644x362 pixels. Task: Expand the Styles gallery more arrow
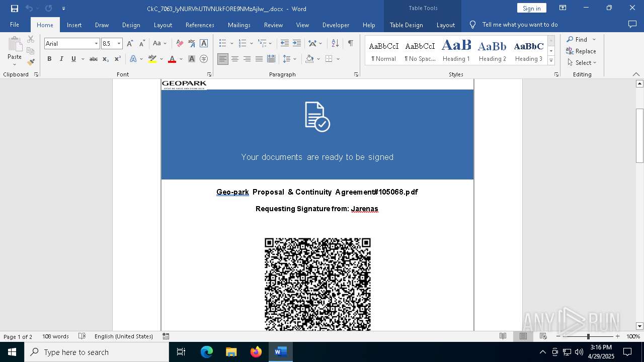pyautogui.click(x=551, y=60)
